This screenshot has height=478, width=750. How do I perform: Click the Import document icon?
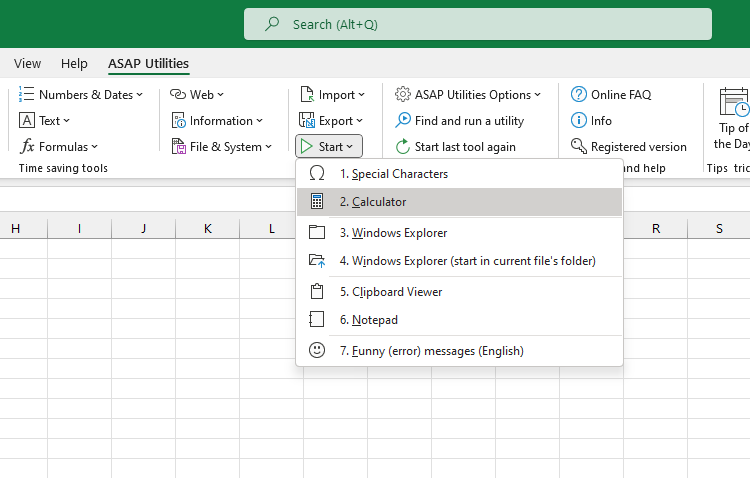[307, 94]
